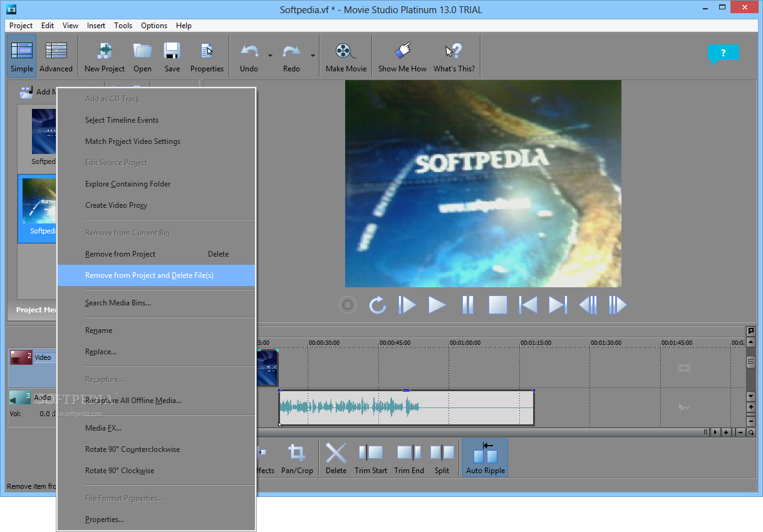Select the video clip thumbnail on timeline
The height and width of the screenshot is (532, 763).
click(x=267, y=367)
